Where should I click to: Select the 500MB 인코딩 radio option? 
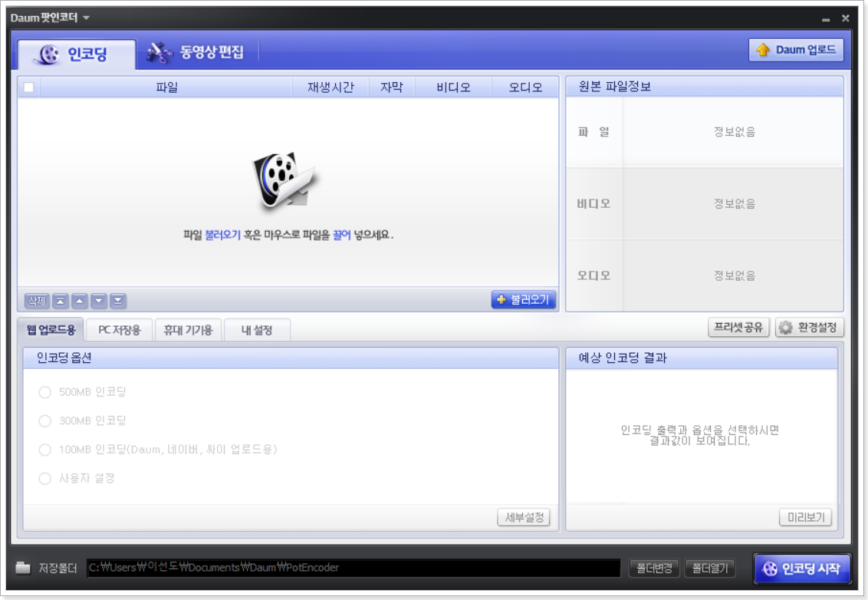coord(44,391)
